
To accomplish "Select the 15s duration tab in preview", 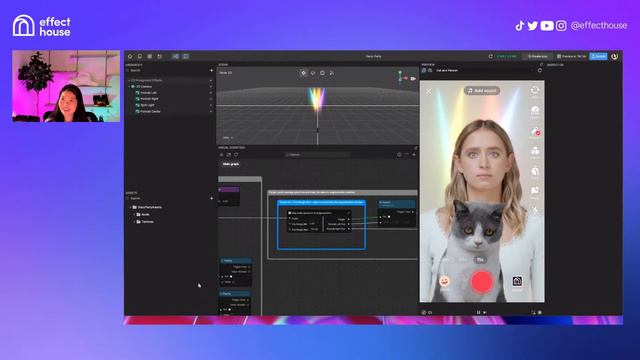I will (480, 260).
